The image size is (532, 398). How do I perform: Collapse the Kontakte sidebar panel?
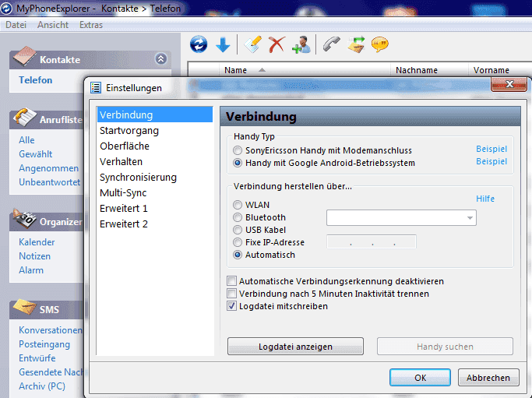(160, 58)
